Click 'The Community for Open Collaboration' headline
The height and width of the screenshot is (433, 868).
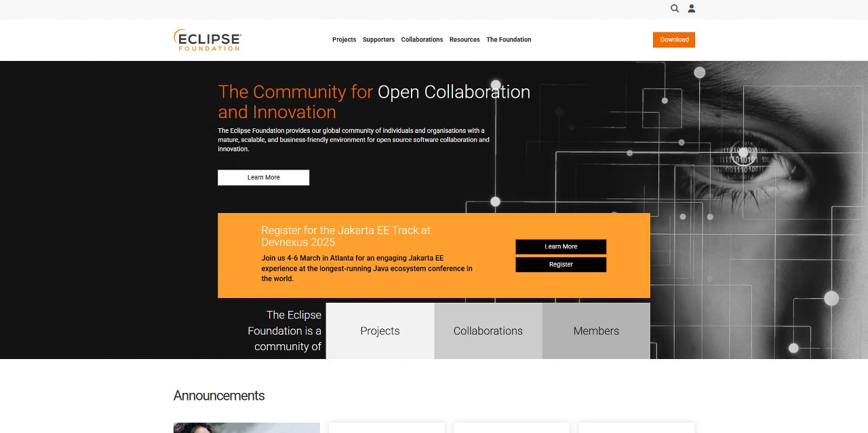[374, 102]
